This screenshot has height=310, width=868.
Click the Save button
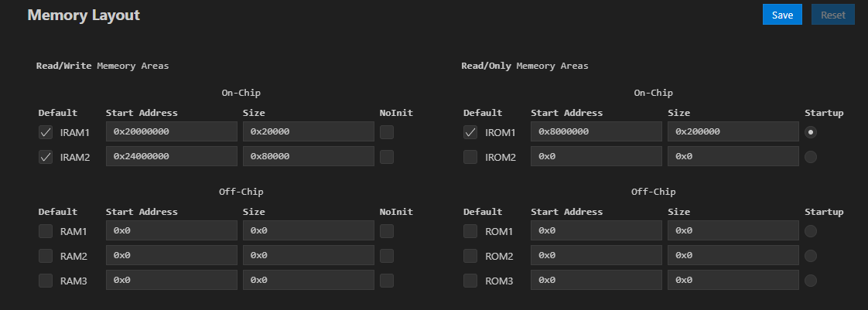[x=782, y=15]
